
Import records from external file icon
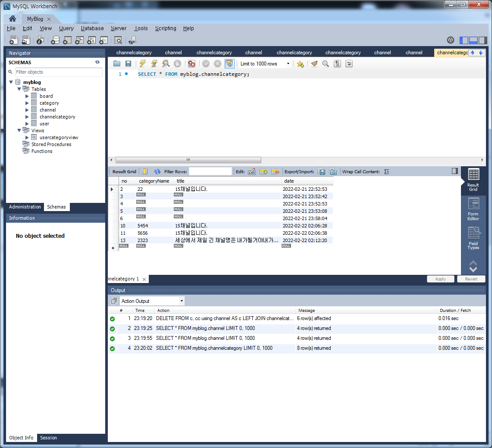click(333, 171)
